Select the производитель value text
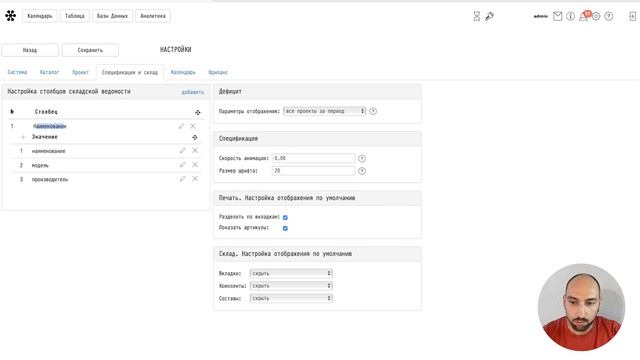This screenshot has width=640, height=360. click(50, 180)
